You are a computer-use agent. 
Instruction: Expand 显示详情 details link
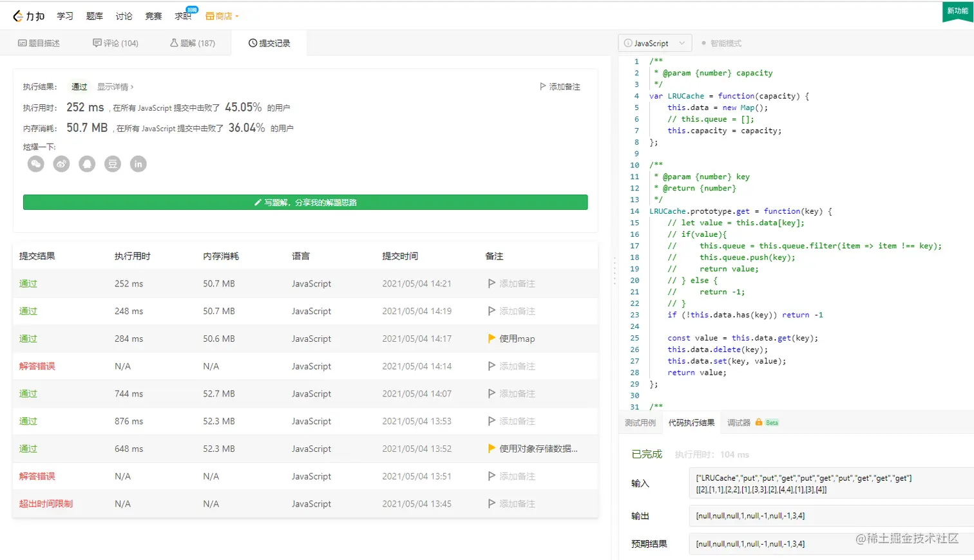coord(115,87)
